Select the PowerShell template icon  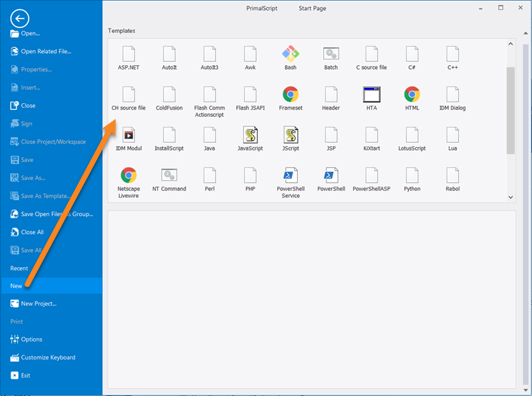[331, 175]
